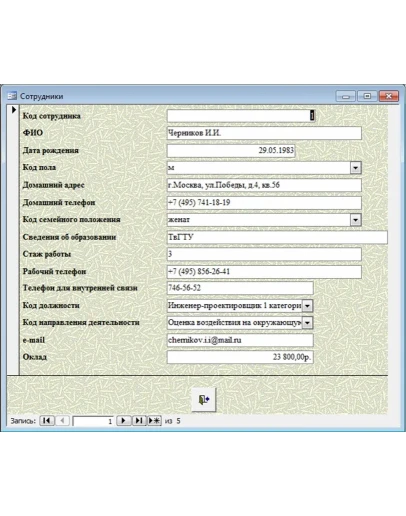Image resolution: width=406 pixels, height=516 pixels.
Task: Select the record selector triangle
Action: click(x=14, y=110)
